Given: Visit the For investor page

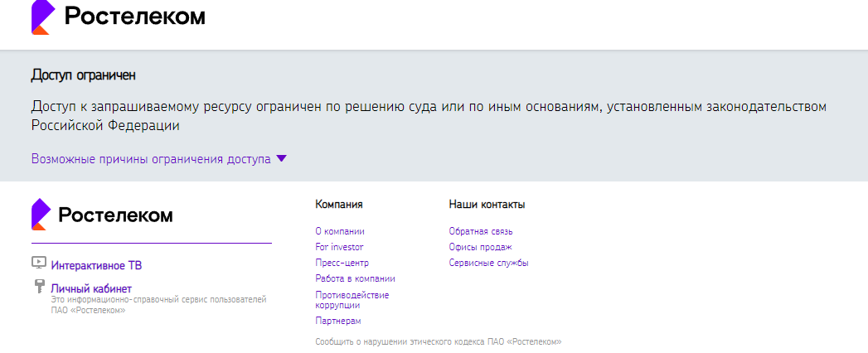Looking at the screenshot, I should (x=339, y=247).
